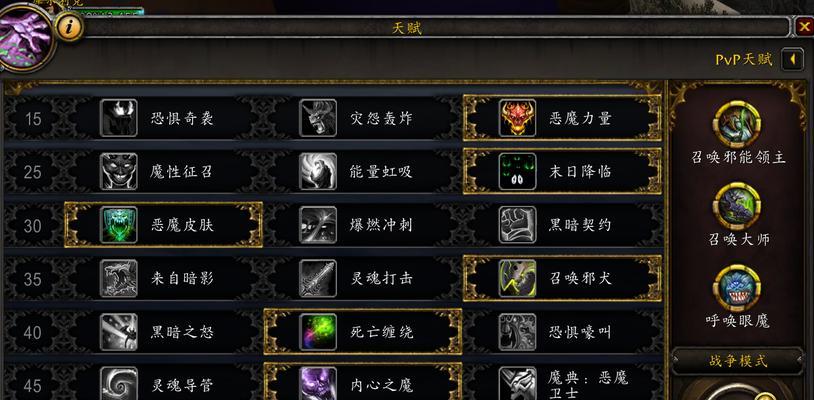This screenshot has width=814, height=400.
Task: Close the 天赋 window
Action: point(804,26)
